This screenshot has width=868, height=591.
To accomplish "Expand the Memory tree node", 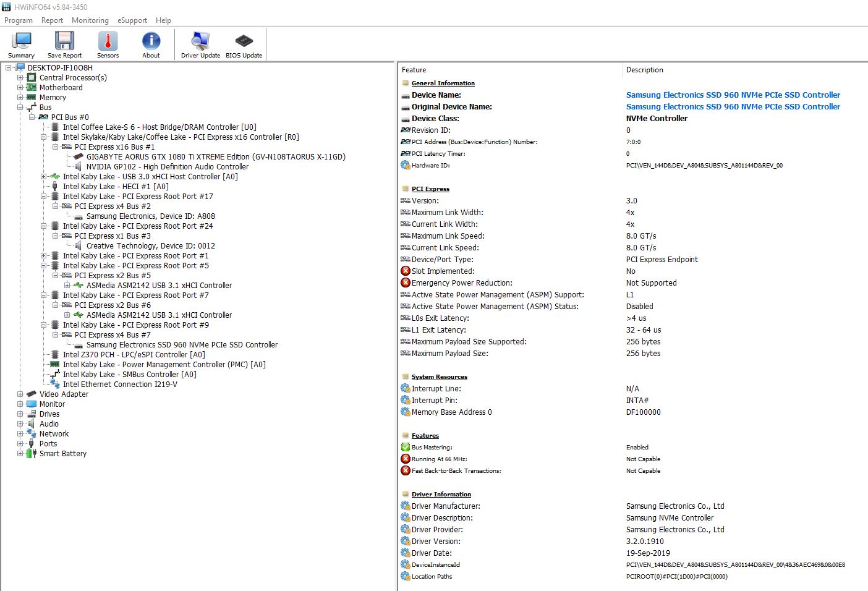I will click(x=20, y=98).
